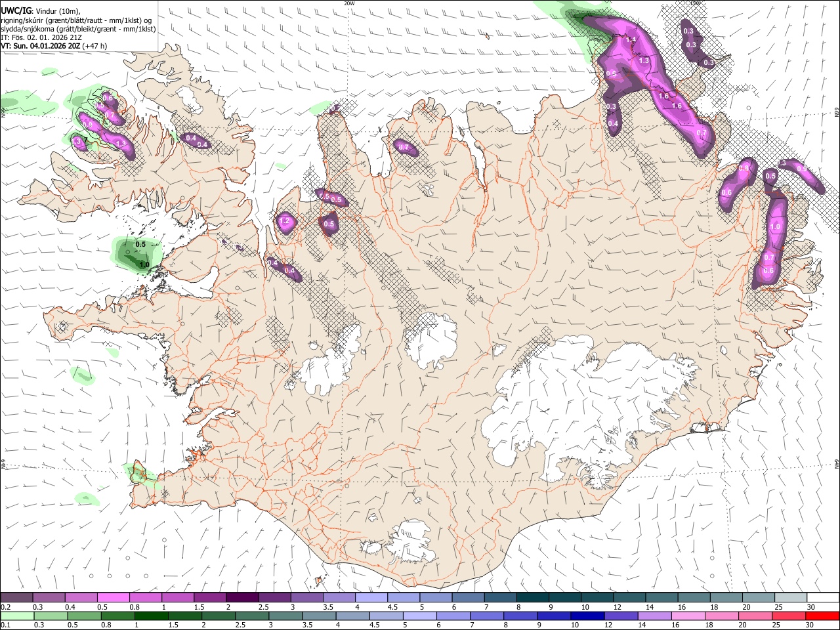Select the brightest red swatch ending the rain scale

pyautogui.click(x=823, y=616)
